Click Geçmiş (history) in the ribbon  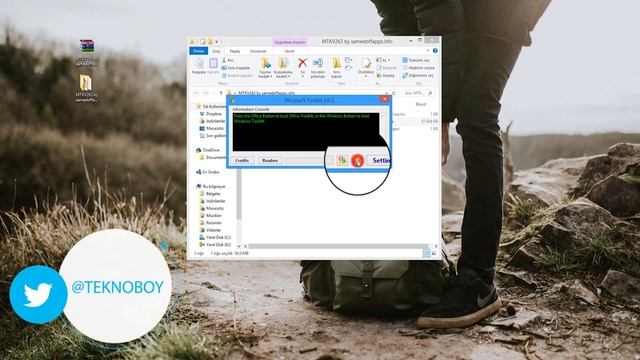[385, 76]
